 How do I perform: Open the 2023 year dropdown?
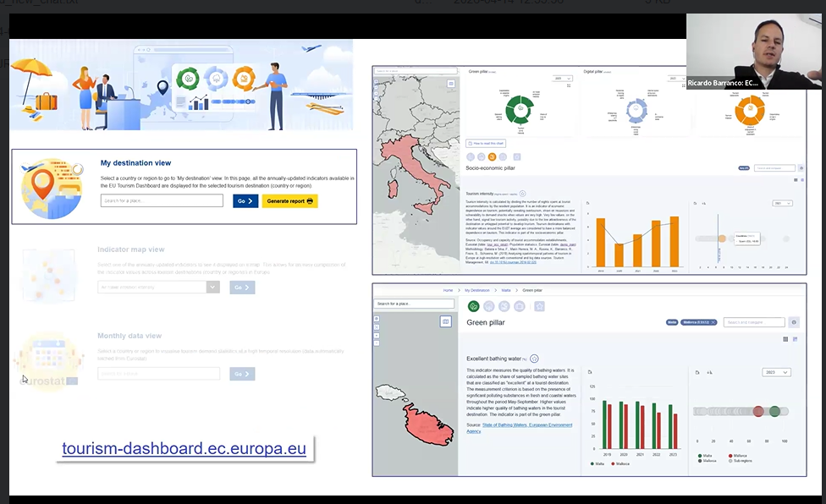(774, 372)
